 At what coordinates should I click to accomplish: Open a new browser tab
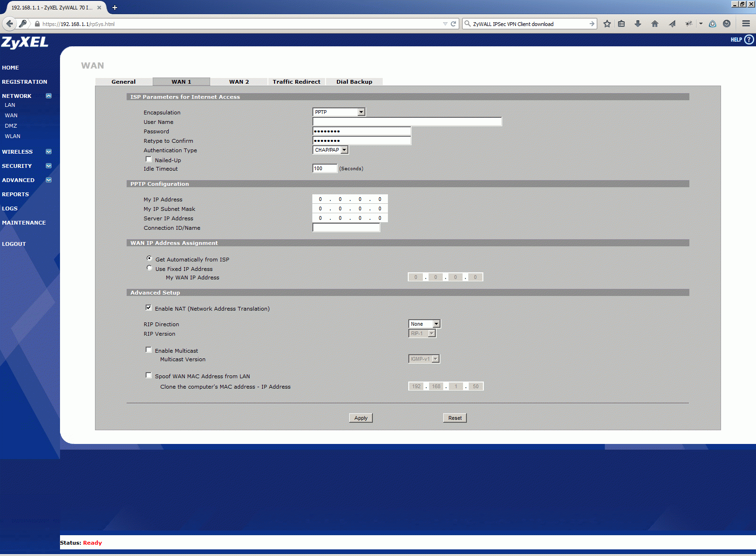115,8
